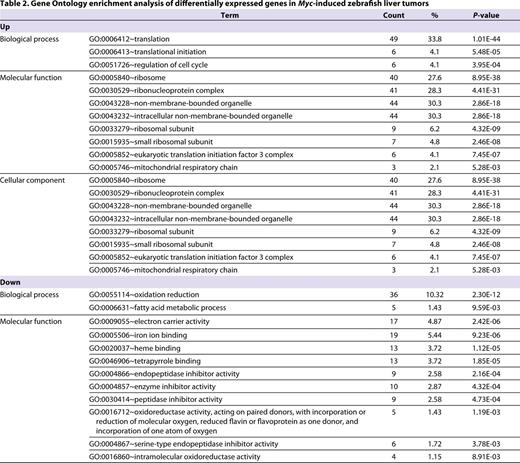Viewport: 520px width, 463px height.
Task: Click the 'P-value' column header
Action: 486,15
